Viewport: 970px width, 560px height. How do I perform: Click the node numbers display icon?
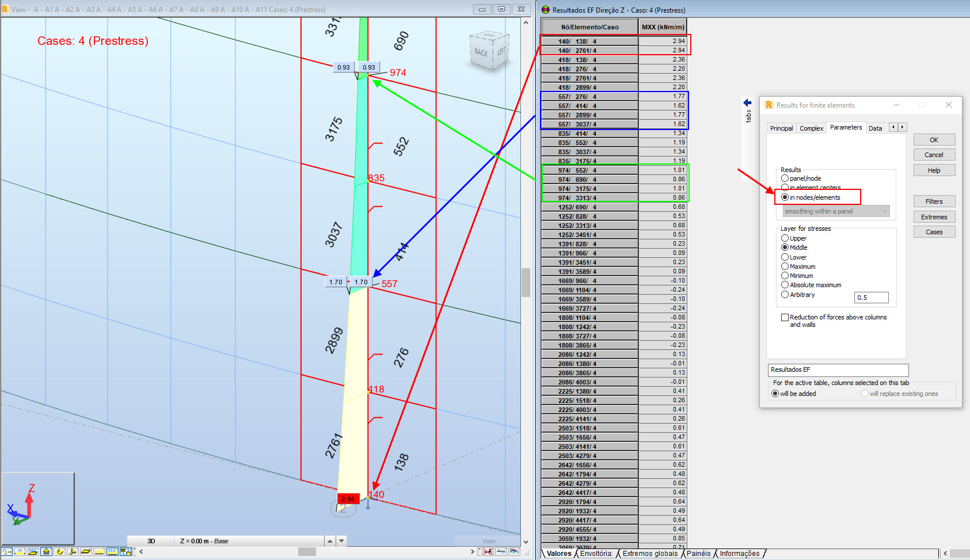(x=7, y=551)
